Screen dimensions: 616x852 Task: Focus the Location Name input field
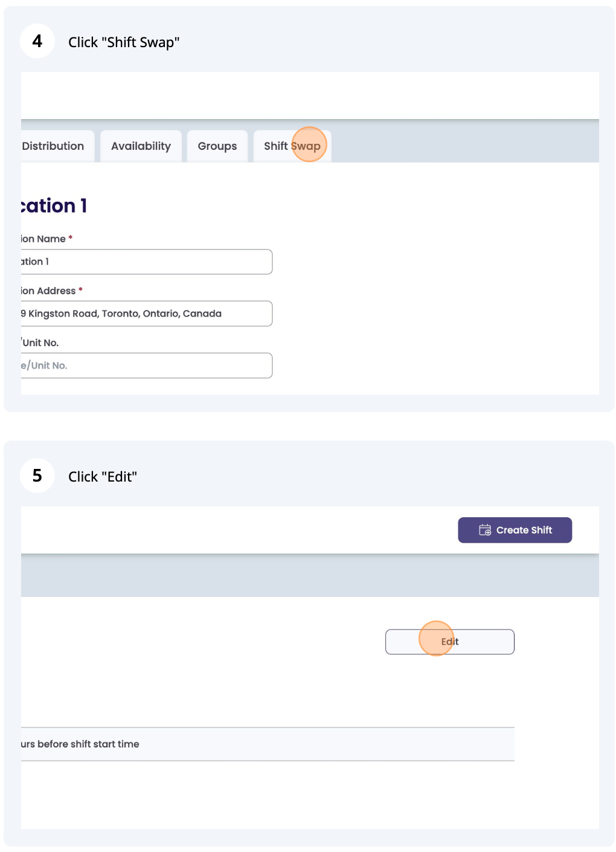point(146,262)
